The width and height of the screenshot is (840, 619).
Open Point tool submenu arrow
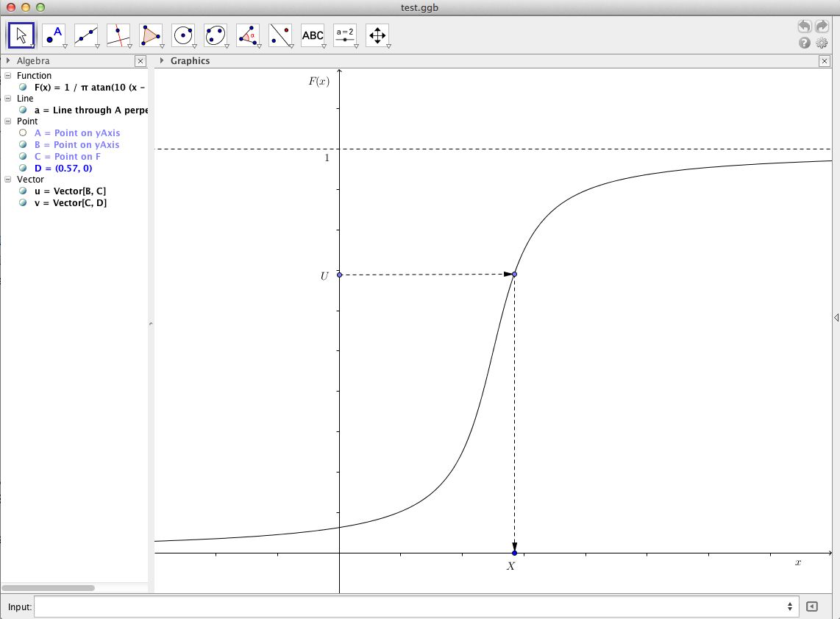[x=65, y=46]
